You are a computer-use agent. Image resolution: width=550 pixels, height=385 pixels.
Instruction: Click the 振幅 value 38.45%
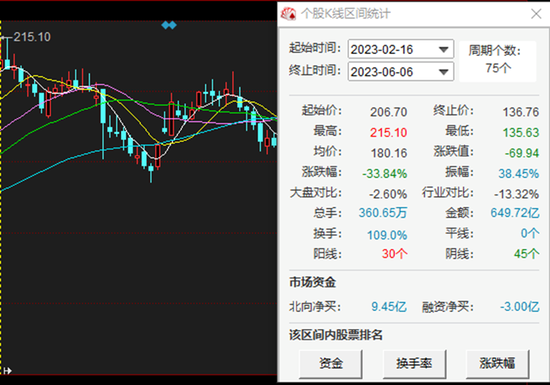[x=519, y=174]
